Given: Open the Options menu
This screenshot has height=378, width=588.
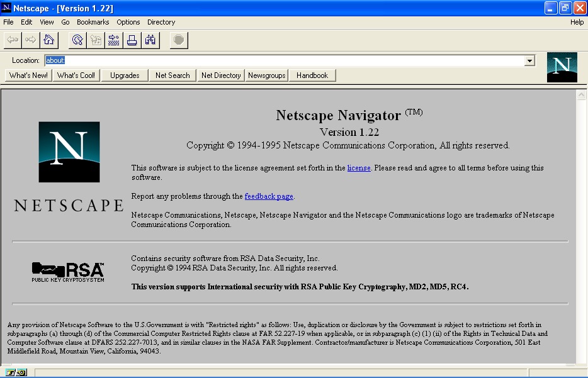Looking at the screenshot, I should point(128,22).
